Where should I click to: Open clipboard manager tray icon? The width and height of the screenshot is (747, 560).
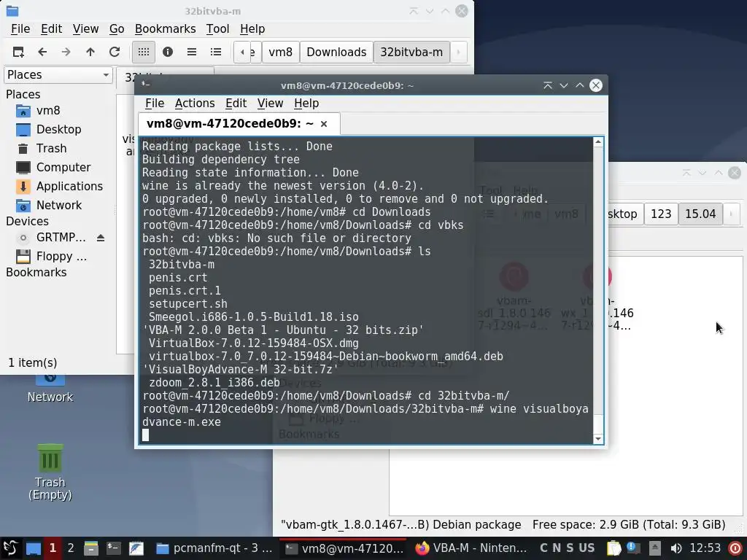614,548
